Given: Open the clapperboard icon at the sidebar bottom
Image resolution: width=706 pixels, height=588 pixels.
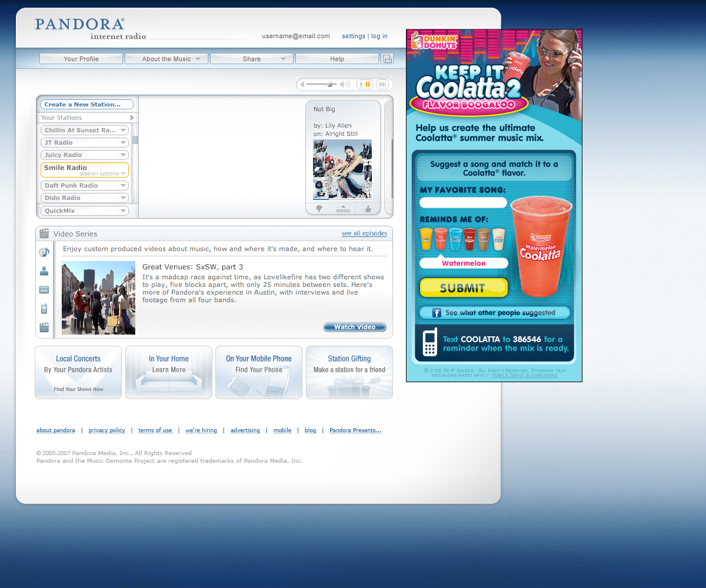Looking at the screenshot, I should click(44, 328).
